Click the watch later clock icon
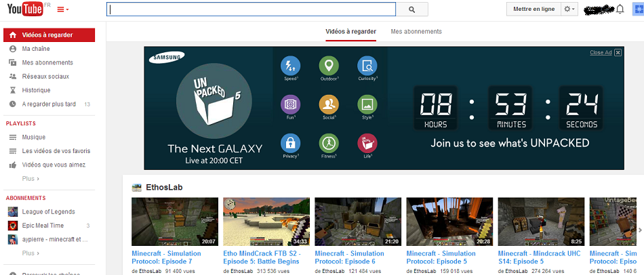 click(13, 104)
